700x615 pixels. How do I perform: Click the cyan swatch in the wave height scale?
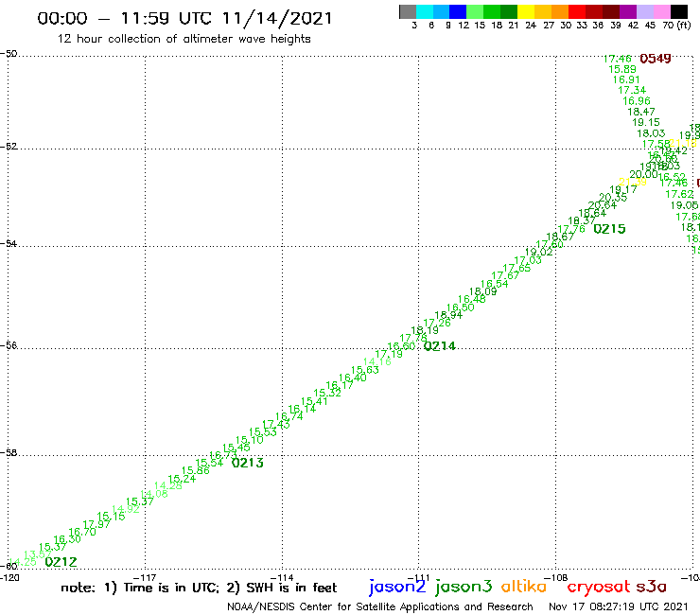coord(425,11)
